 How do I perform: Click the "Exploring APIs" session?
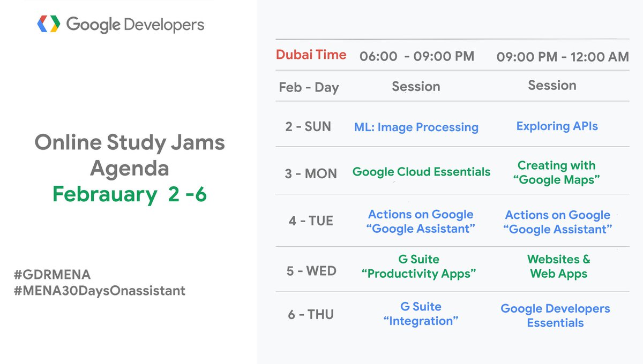click(557, 126)
